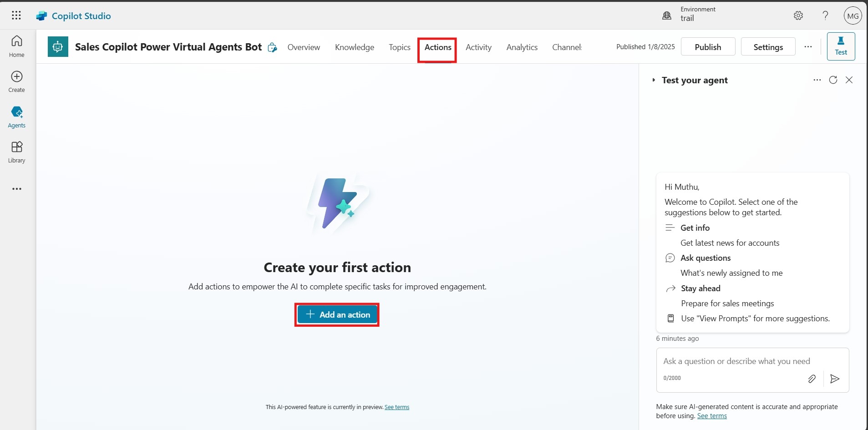Click the attach file paperclip icon

[x=812, y=379]
